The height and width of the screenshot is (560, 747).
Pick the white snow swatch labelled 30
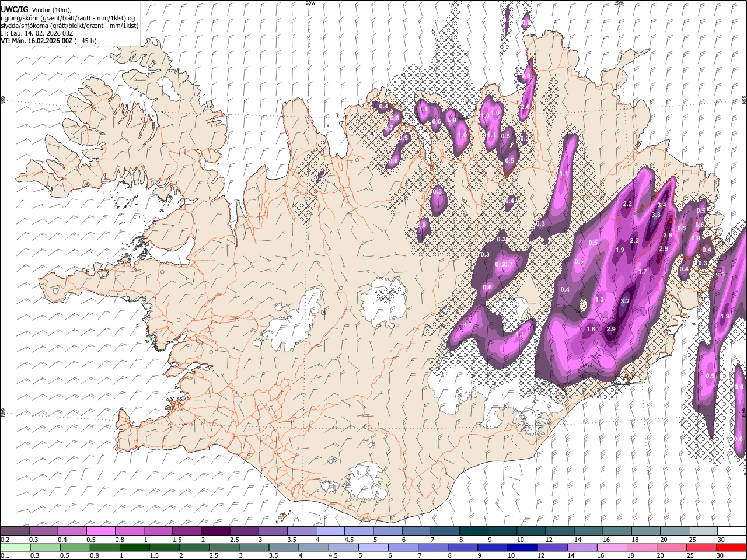pyautogui.click(x=731, y=531)
